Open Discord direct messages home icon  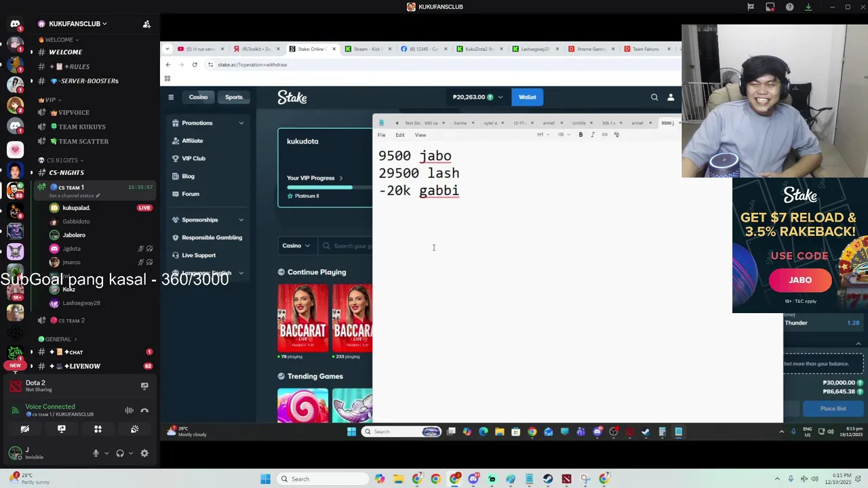click(x=15, y=24)
